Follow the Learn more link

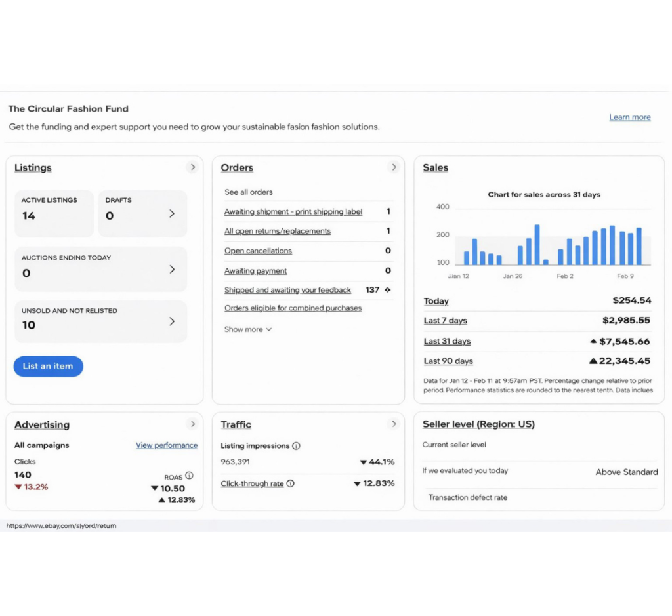629,117
